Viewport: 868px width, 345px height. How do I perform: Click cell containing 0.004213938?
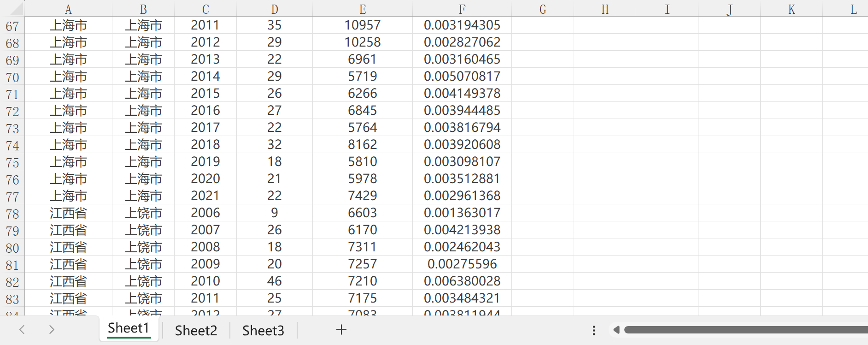(x=462, y=230)
